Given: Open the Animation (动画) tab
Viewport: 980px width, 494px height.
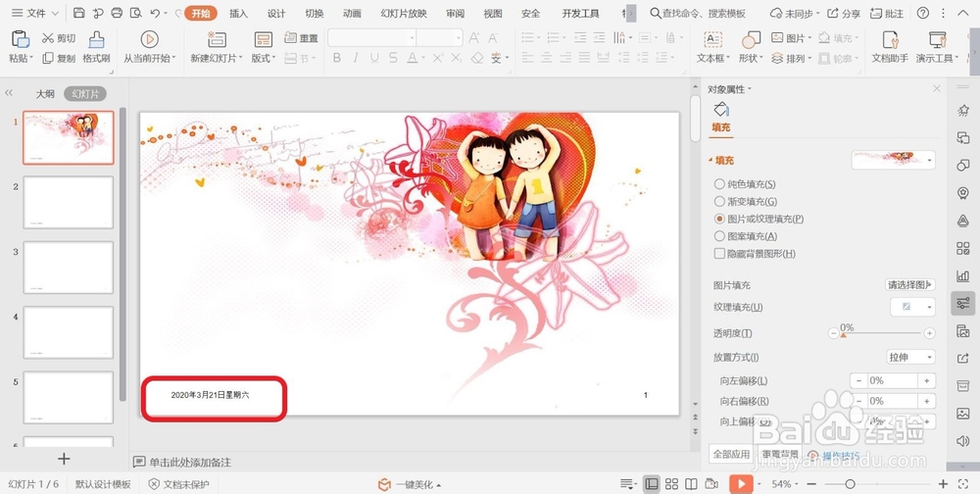Looking at the screenshot, I should coord(352,13).
